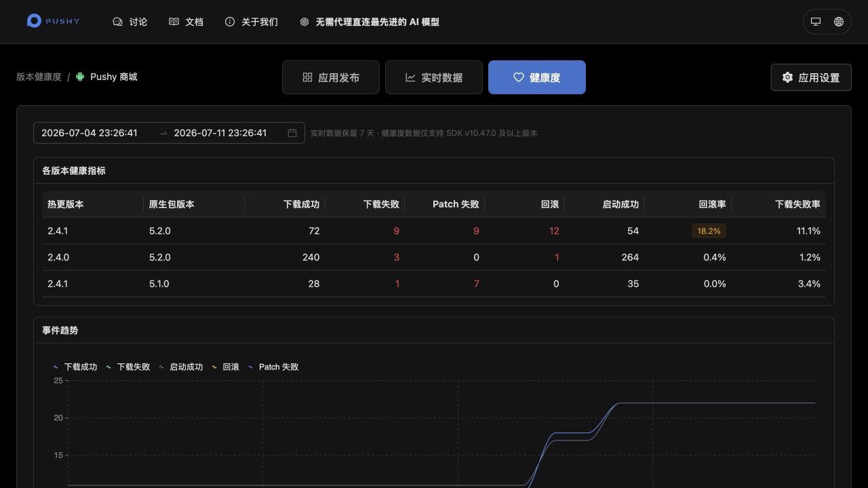Toggle the monitor theme icon

point(816,22)
